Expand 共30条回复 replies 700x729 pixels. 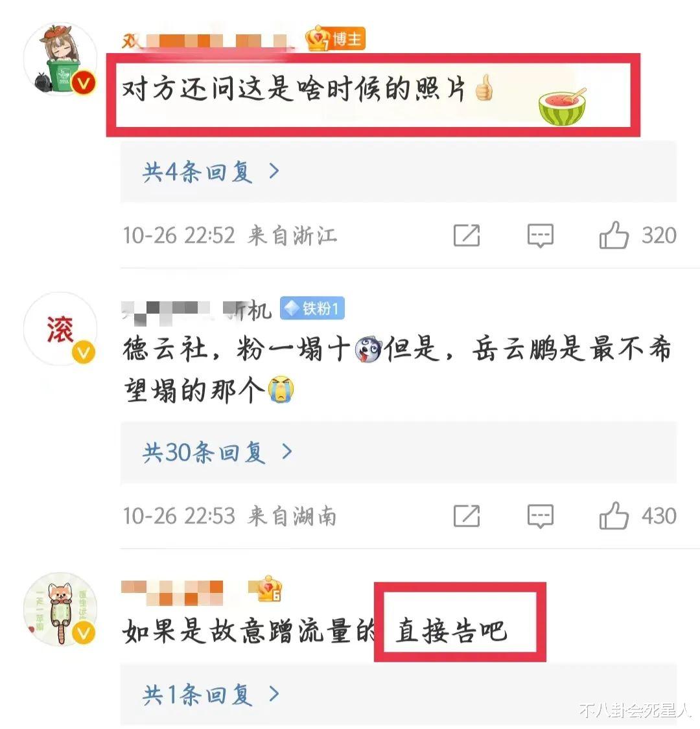(x=218, y=452)
